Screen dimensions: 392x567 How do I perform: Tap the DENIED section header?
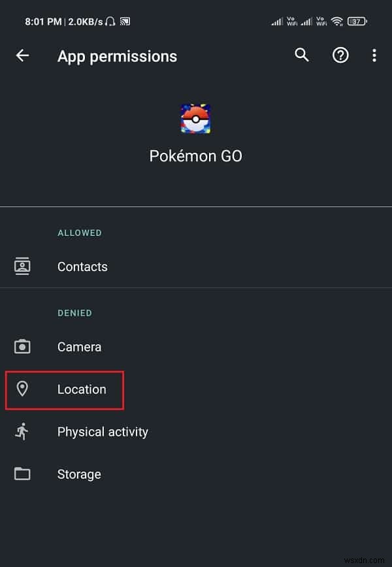pos(74,313)
